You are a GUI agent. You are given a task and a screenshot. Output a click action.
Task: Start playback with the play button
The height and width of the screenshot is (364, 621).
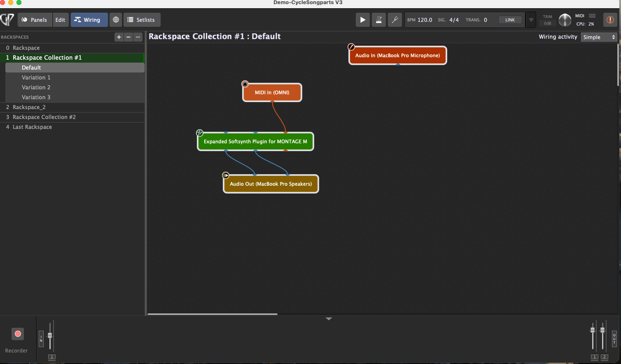pyautogui.click(x=362, y=20)
